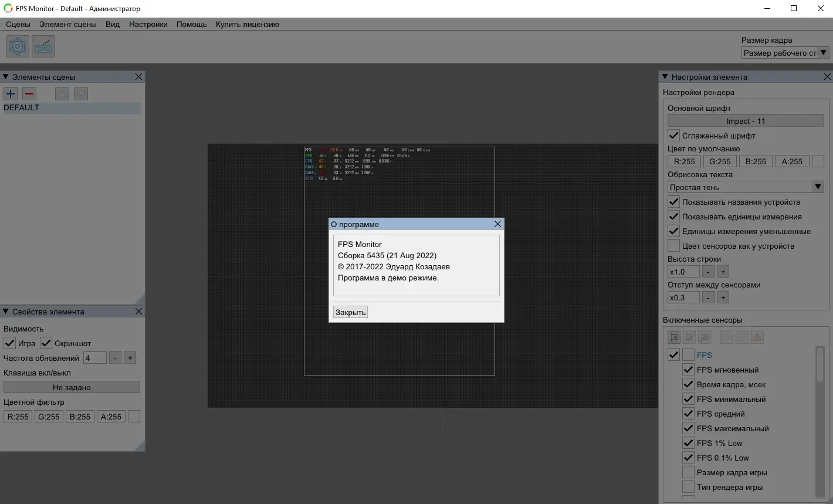Close the Элементы сцены panel

click(x=138, y=77)
